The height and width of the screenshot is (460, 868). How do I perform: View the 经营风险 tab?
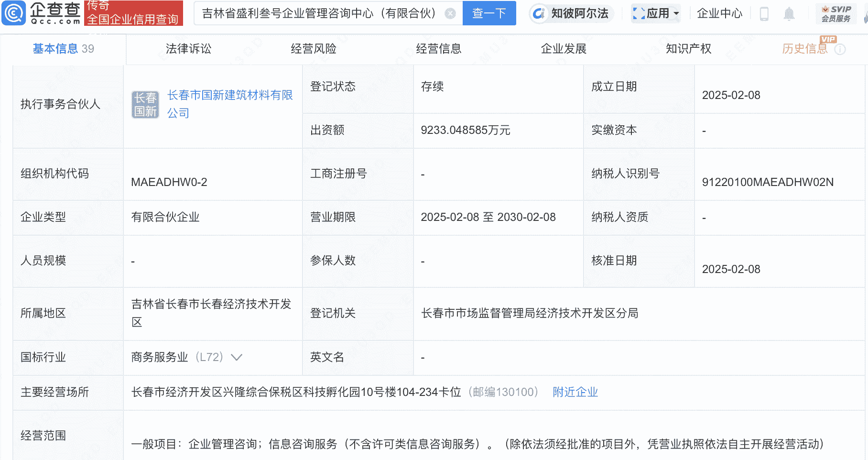(x=313, y=48)
